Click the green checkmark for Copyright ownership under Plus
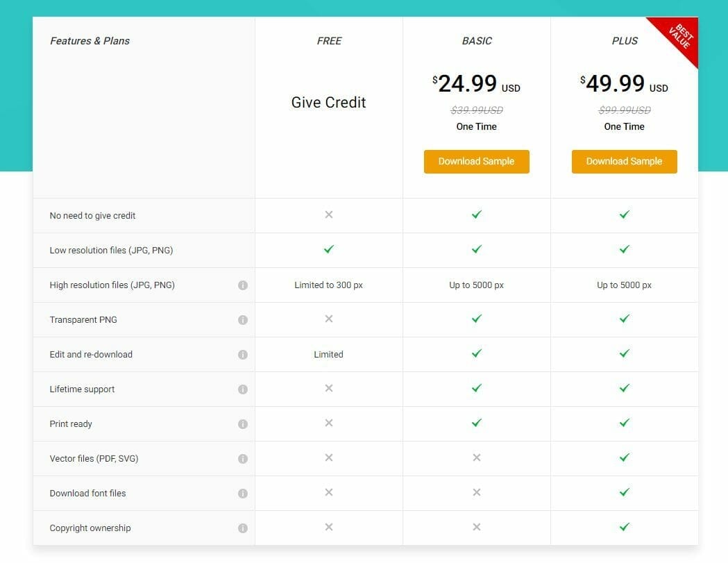This screenshot has height=563, width=728. pyautogui.click(x=624, y=527)
